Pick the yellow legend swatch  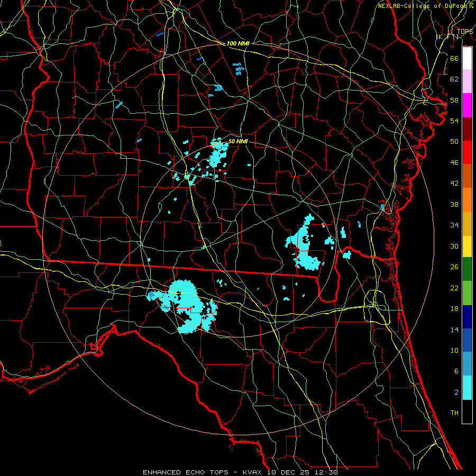pos(467,246)
